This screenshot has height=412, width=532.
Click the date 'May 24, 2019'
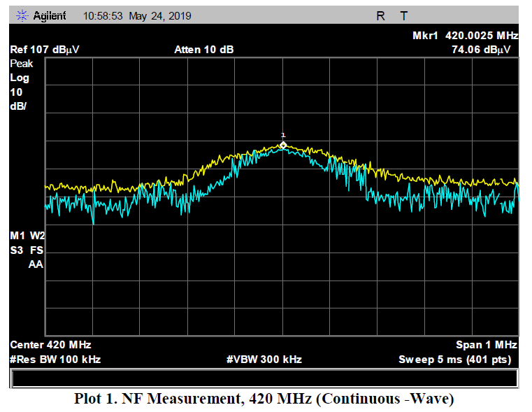160,16
